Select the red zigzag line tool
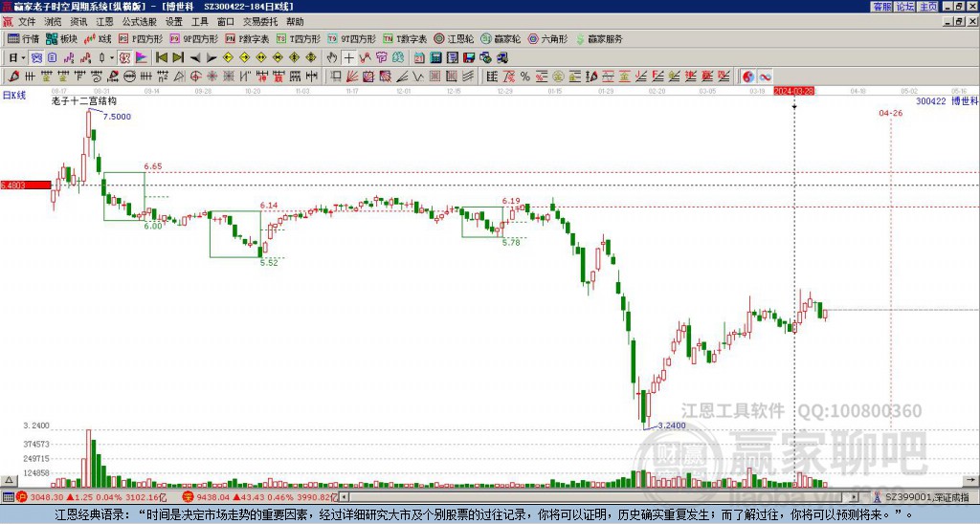This screenshot has height=524, width=980. [365, 58]
